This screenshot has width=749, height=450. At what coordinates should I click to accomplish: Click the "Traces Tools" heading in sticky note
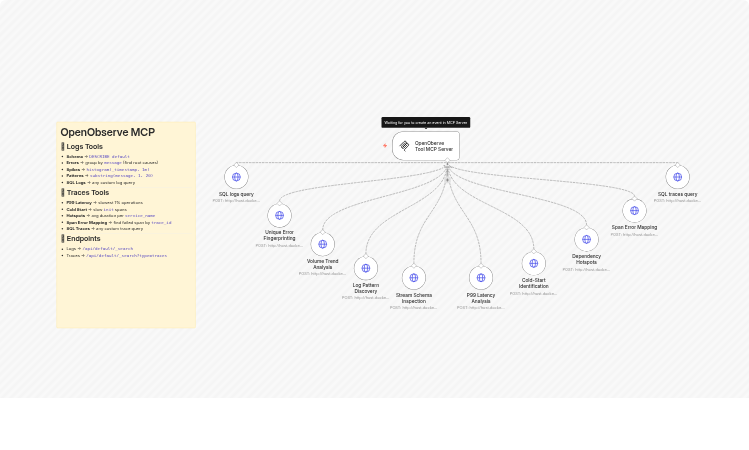(x=88, y=193)
